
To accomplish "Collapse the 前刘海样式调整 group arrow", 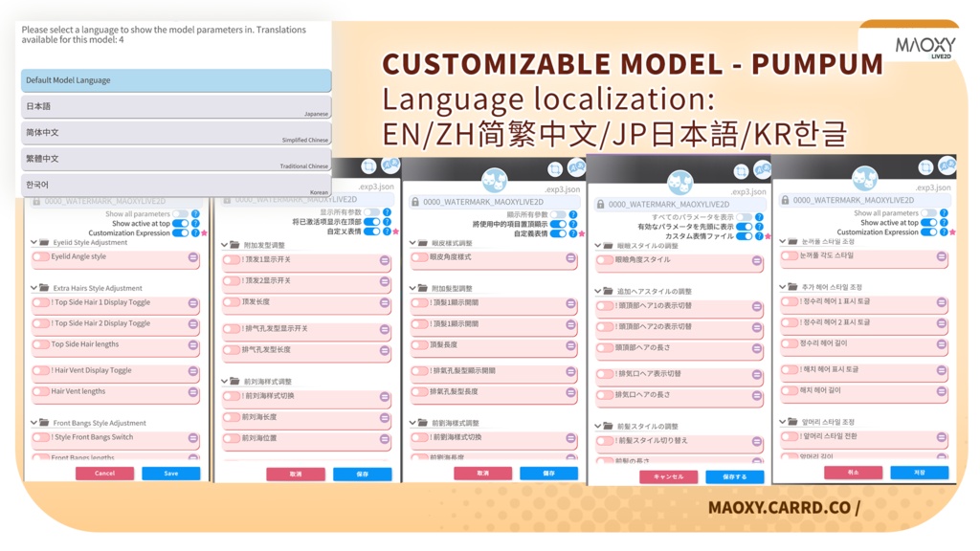I will 224,381.
